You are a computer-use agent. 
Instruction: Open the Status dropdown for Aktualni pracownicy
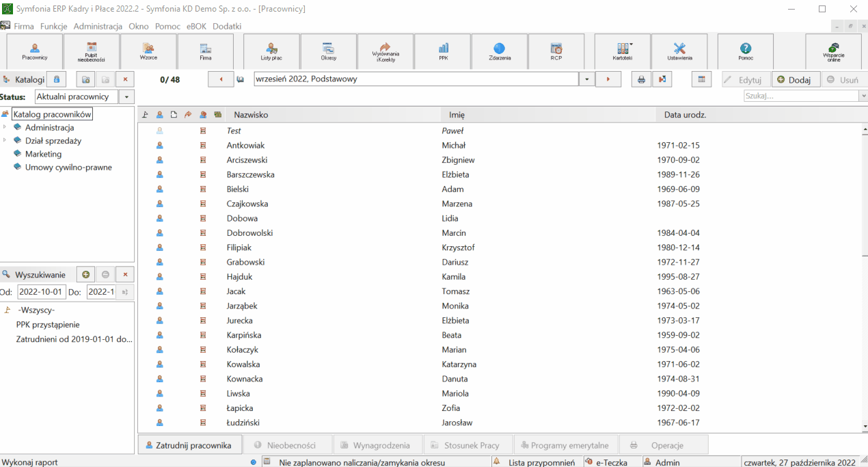(x=126, y=97)
